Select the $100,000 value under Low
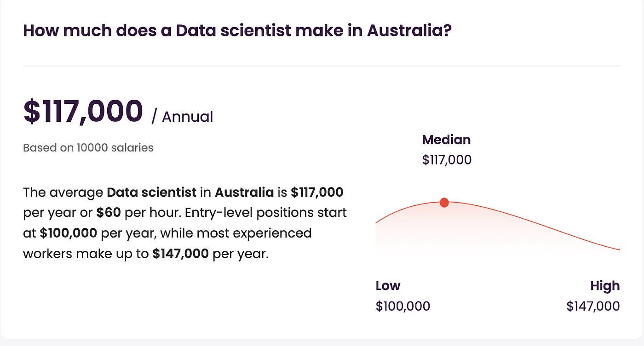The image size is (644, 346). pos(402,306)
